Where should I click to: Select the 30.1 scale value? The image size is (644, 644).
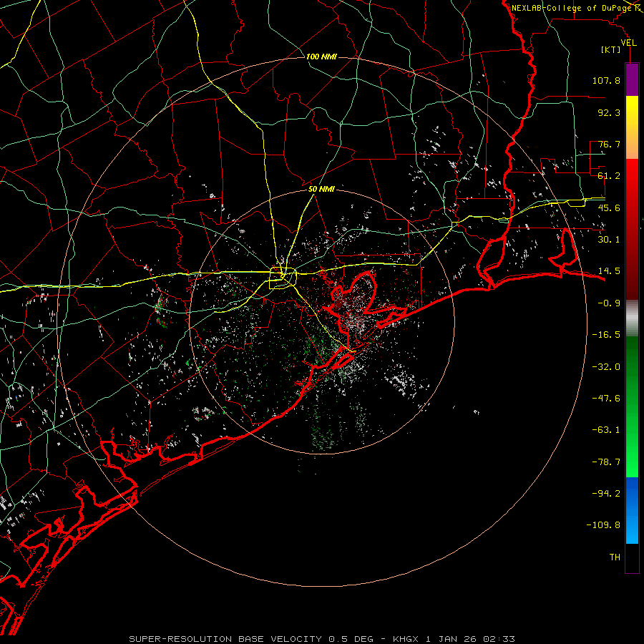609,240
